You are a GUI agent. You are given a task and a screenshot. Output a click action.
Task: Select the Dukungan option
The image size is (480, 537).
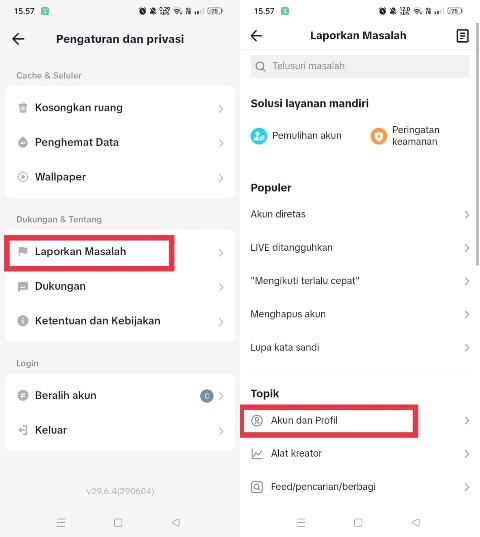click(x=120, y=286)
